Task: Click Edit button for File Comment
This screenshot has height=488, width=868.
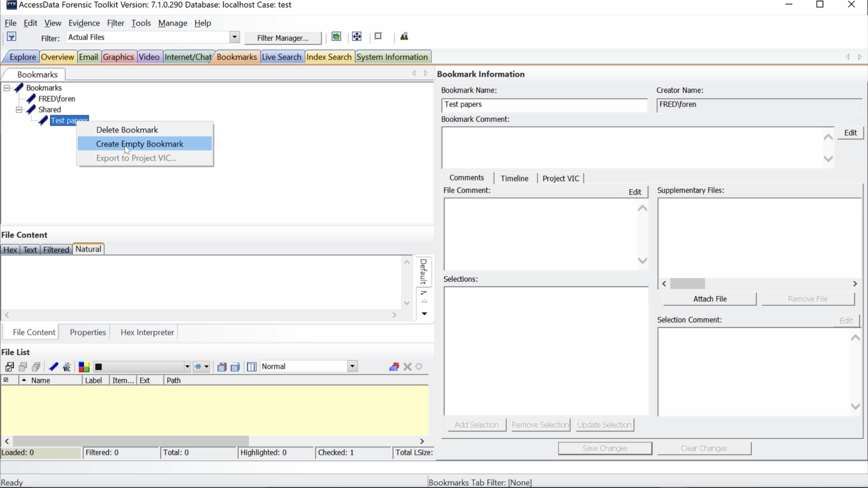Action: pyautogui.click(x=635, y=192)
